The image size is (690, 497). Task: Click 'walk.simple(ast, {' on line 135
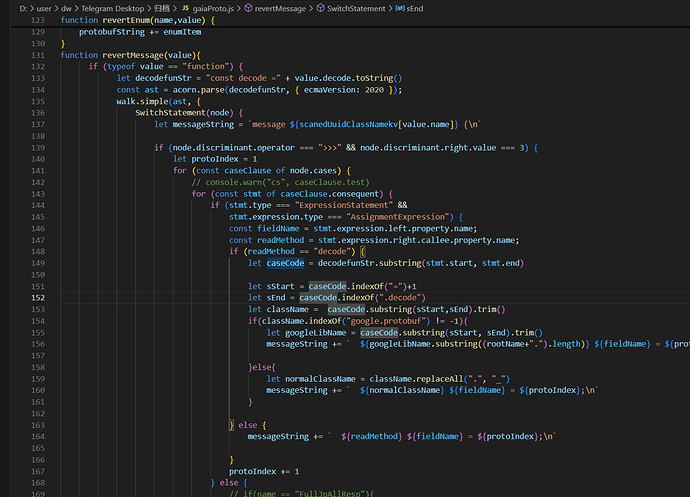coord(158,101)
